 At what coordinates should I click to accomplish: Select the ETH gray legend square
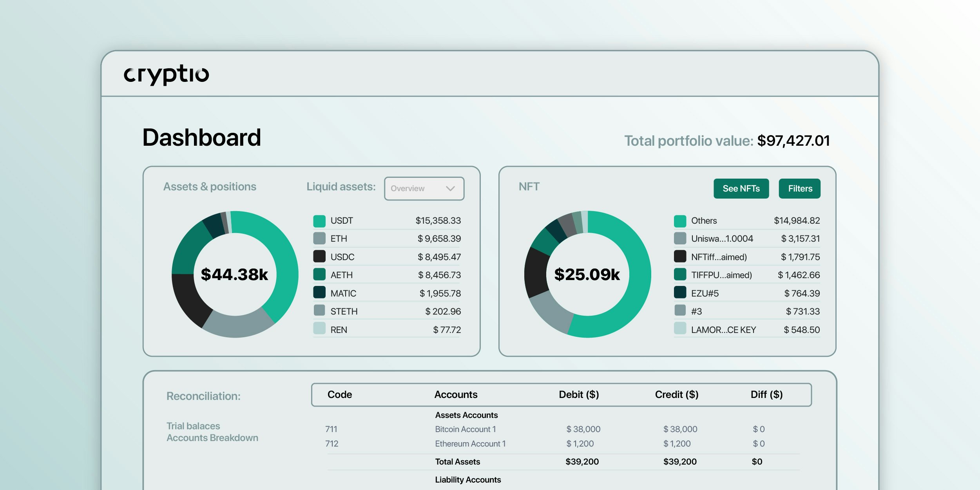click(x=319, y=239)
